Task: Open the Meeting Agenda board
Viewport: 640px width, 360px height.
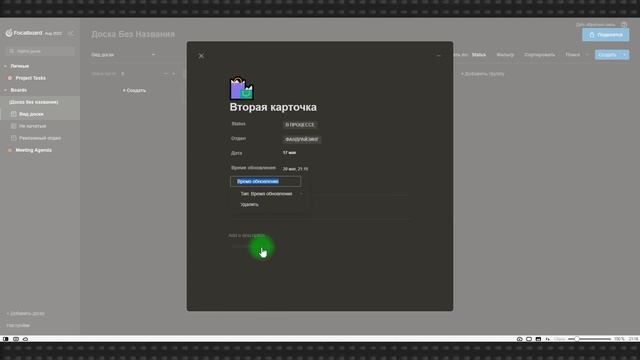Action: pos(33,150)
